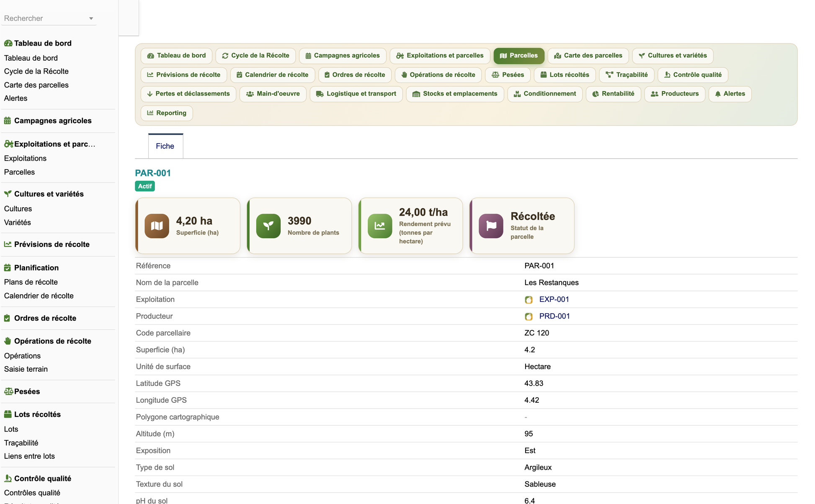This screenshot has height=504, width=815.
Task: Open Parcelles sidebar link
Action: click(x=20, y=172)
